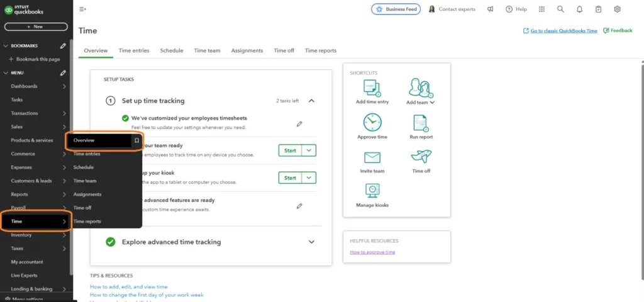Collapse Set up time tracking section
644x302 pixels.
pyautogui.click(x=311, y=101)
